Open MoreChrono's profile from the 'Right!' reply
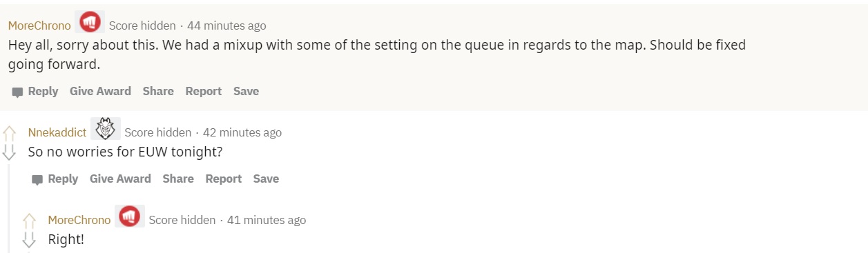 point(79,220)
